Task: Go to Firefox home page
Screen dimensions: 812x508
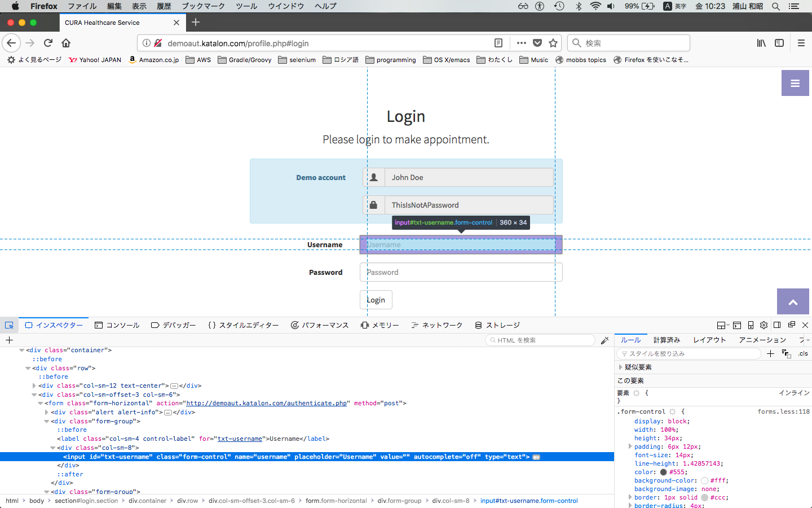Action: tap(66, 43)
